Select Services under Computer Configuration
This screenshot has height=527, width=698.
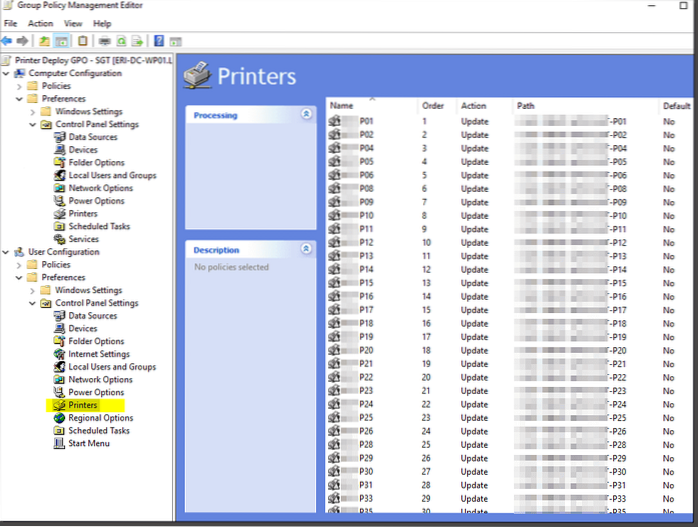83,239
